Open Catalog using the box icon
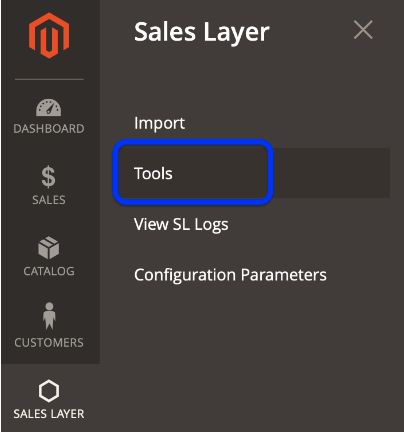404x432 pixels. tap(49, 248)
